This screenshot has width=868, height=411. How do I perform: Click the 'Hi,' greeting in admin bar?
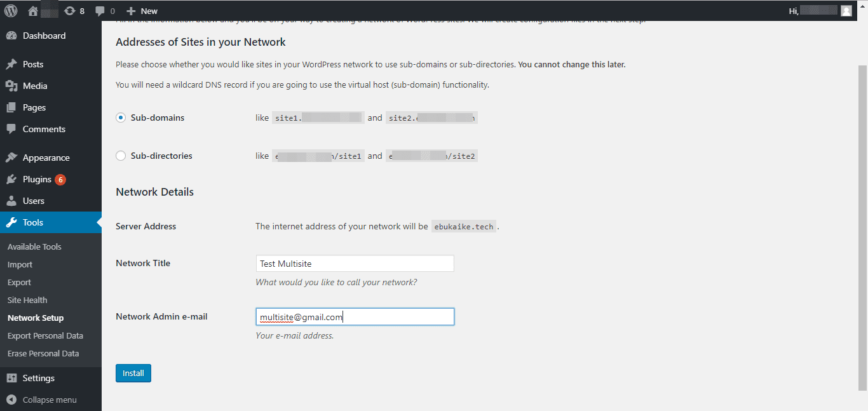tap(794, 11)
